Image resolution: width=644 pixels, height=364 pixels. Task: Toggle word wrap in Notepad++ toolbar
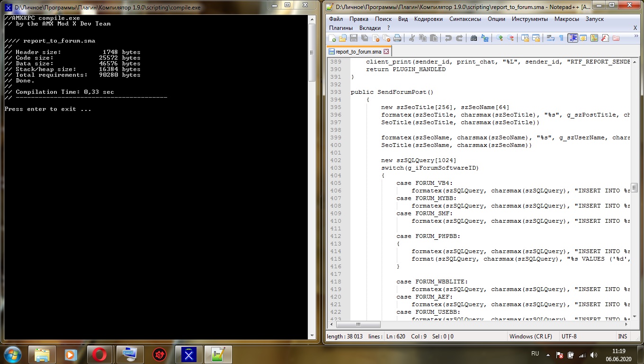tap(550, 38)
